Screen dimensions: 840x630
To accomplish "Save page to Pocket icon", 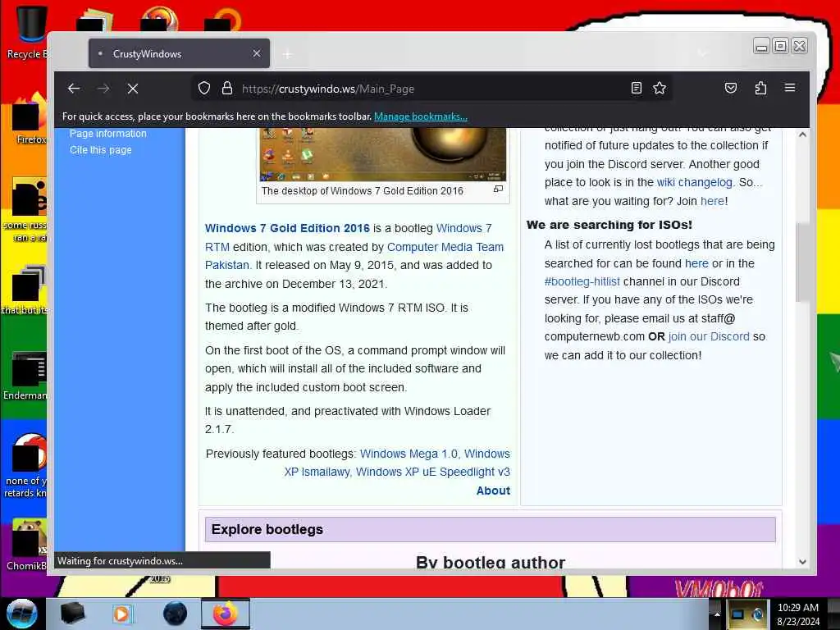I will 731,88.
